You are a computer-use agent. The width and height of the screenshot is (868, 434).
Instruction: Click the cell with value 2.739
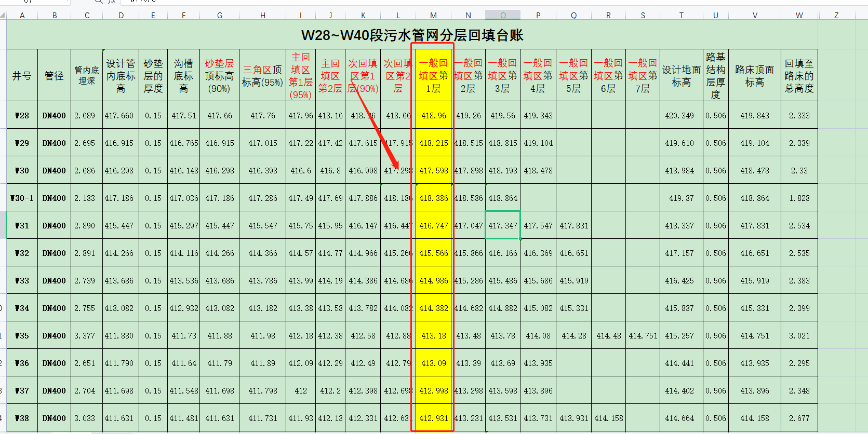(87, 280)
